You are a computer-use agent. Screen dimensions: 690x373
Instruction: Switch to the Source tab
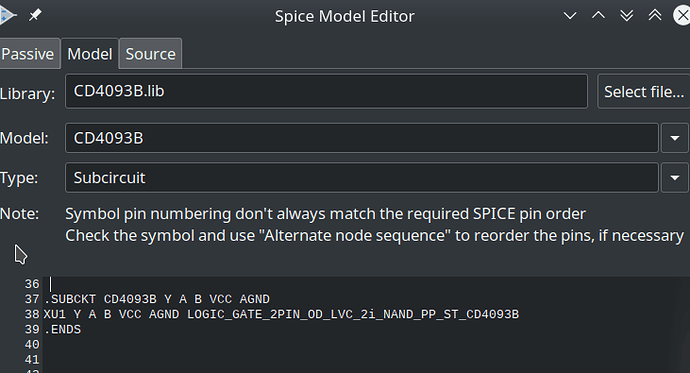[150, 54]
